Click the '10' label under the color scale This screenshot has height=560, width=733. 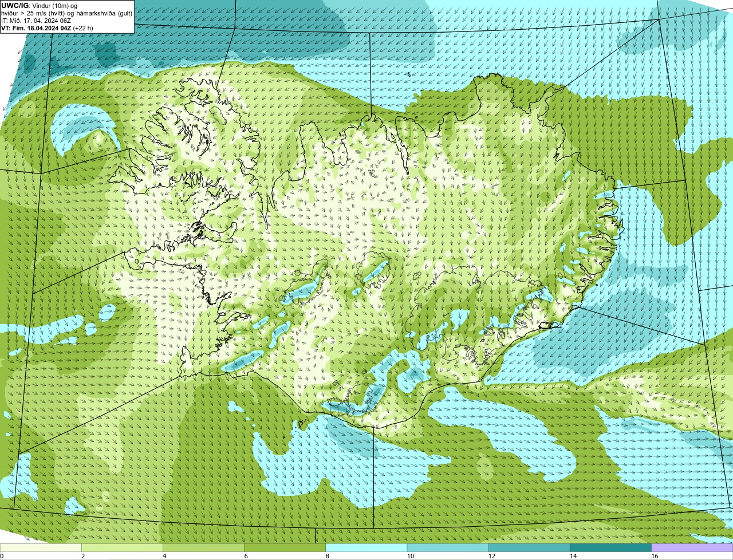[x=411, y=556]
